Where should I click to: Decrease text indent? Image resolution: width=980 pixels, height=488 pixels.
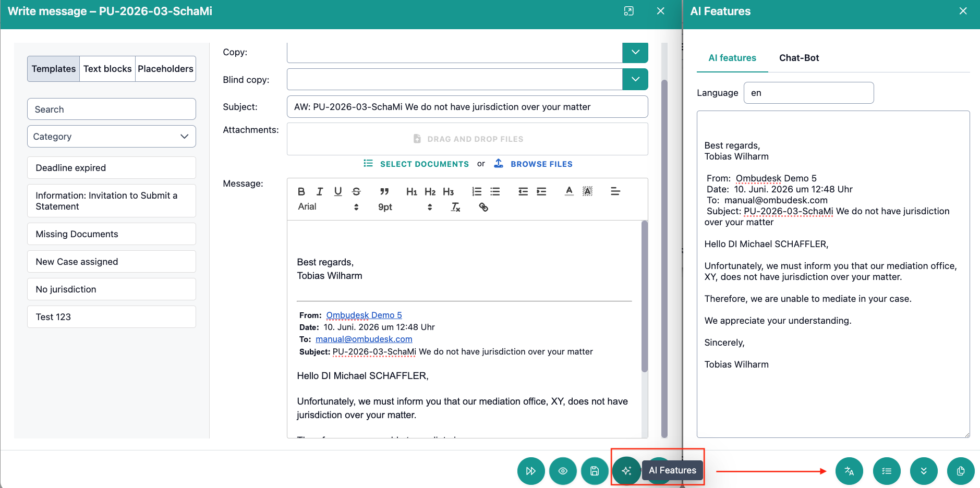pos(523,191)
